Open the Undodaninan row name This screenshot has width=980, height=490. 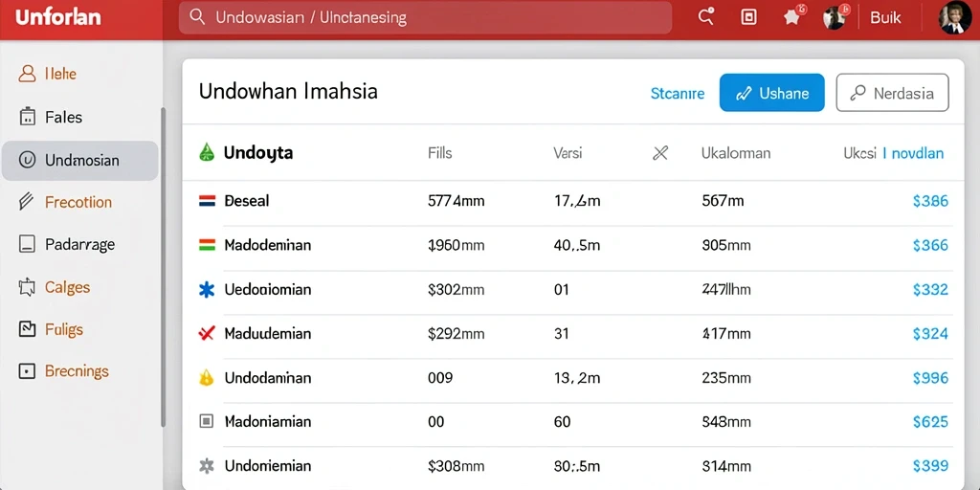[x=268, y=378]
